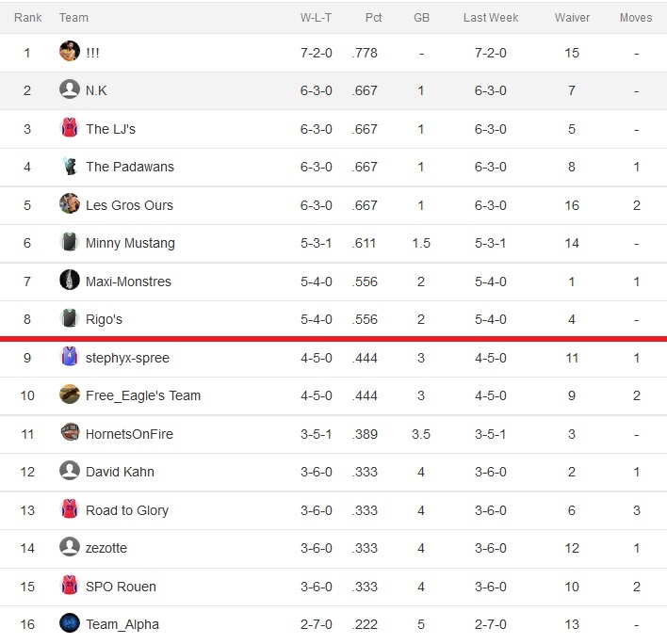Screen dimensions: 667x644
Task: Sort by Waiver column header
Action: [x=572, y=18]
